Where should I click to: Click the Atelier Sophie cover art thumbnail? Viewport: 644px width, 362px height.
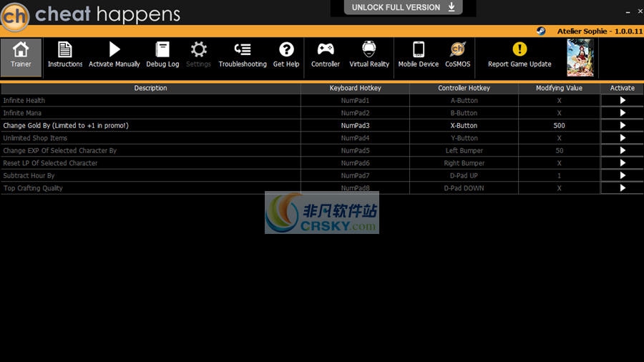[580, 58]
